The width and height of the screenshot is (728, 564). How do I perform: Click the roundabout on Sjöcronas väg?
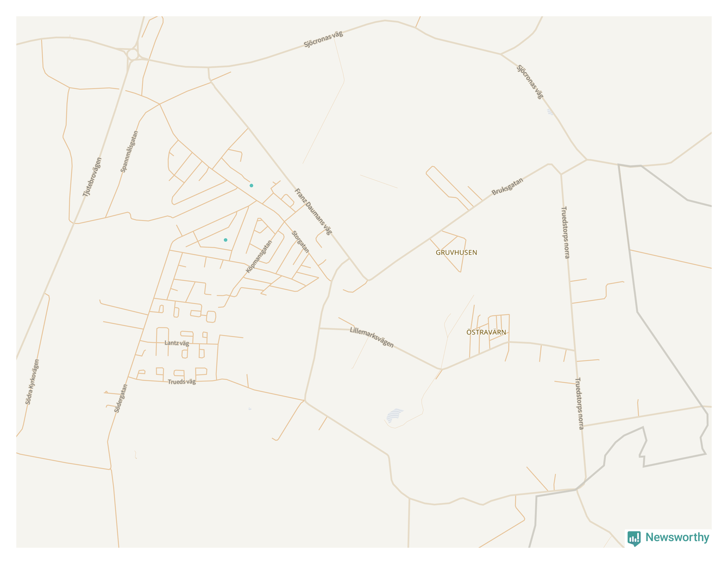(133, 54)
